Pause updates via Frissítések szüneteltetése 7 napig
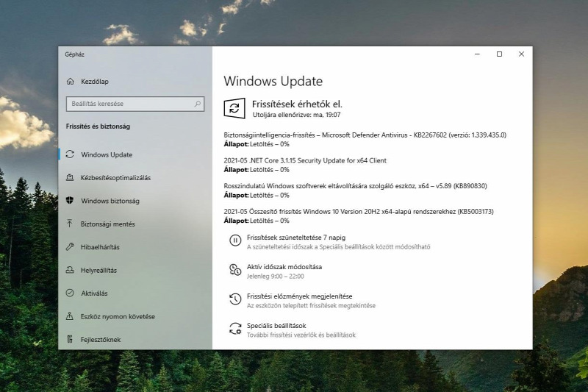 coord(296,238)
